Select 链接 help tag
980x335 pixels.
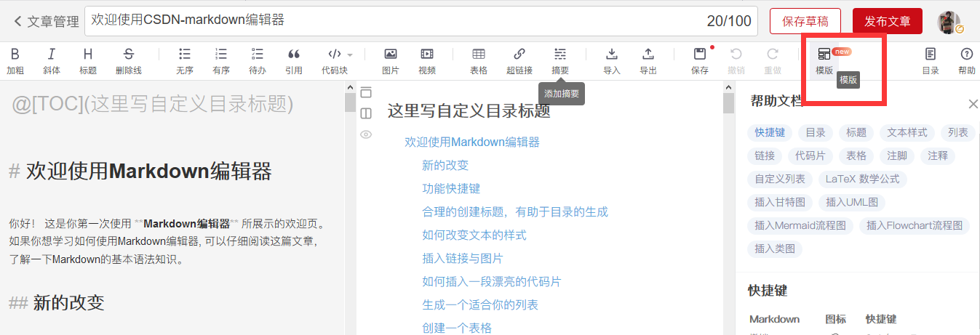pyautogui.click(x=765, y=156)
